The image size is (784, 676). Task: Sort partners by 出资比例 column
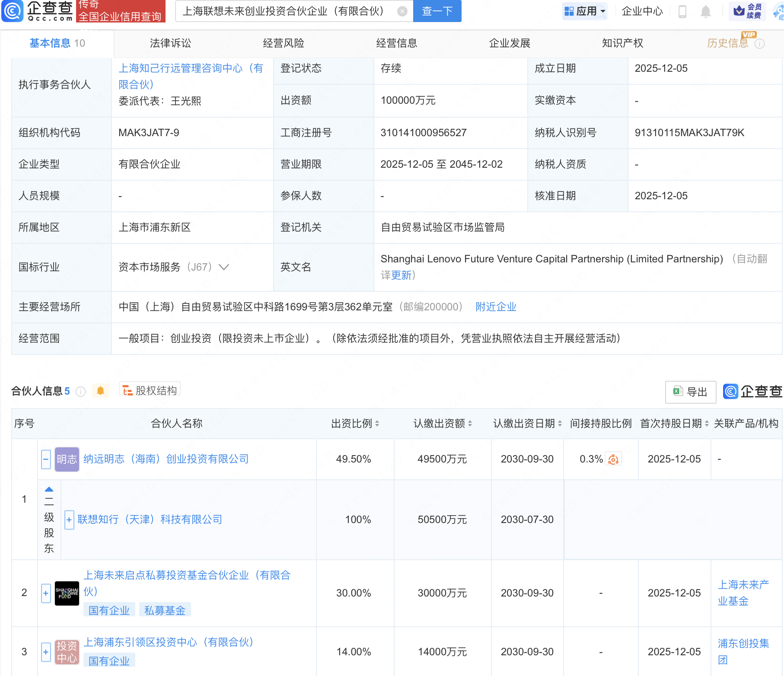[355, 424]
